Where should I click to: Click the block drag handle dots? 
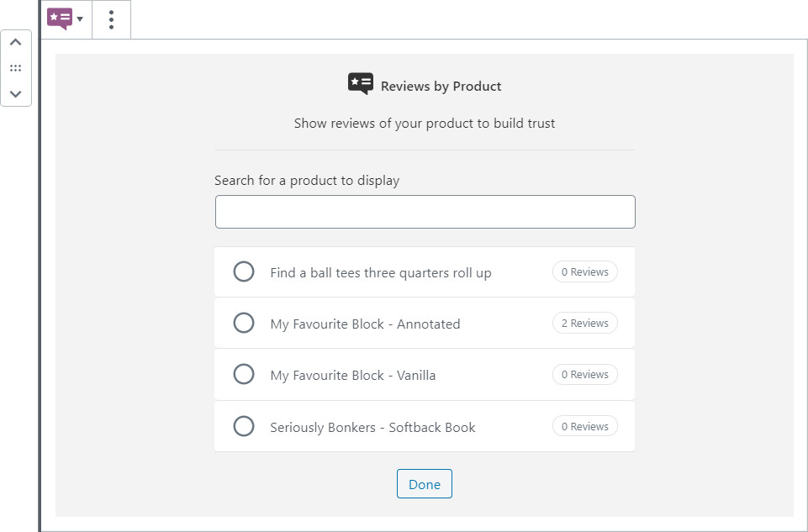15,68
